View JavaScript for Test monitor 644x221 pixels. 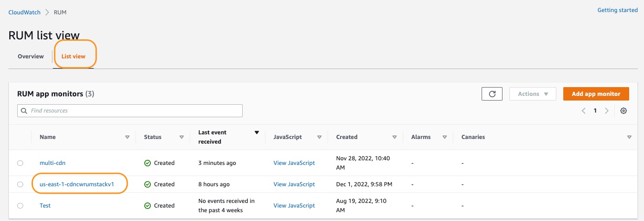(x=294, y=206)
